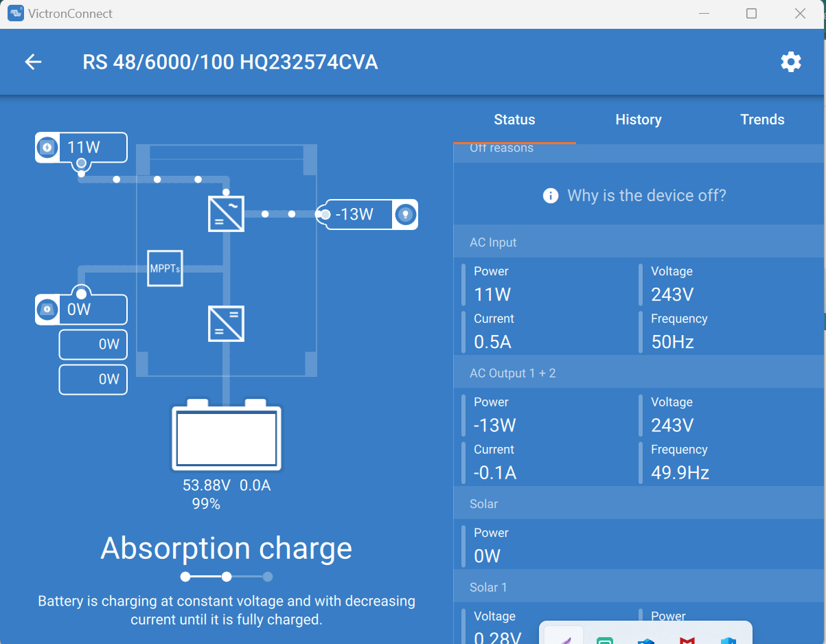Click the AC Input power value 11W in Status

point(492,295)
